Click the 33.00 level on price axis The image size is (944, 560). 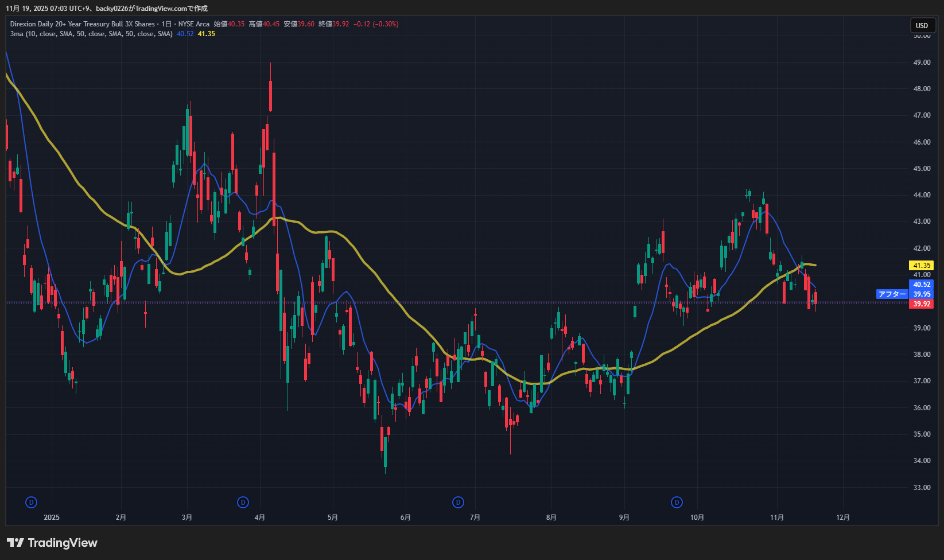(x=922, y=488)
